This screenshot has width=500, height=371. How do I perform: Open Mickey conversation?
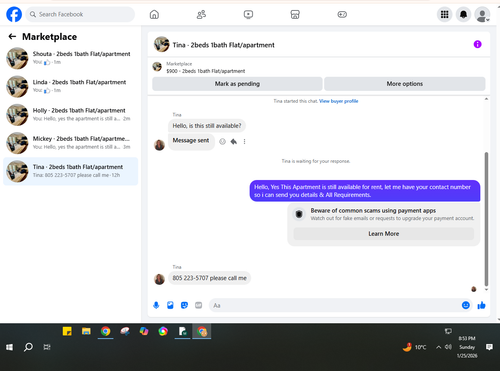[x=70, y=143]
